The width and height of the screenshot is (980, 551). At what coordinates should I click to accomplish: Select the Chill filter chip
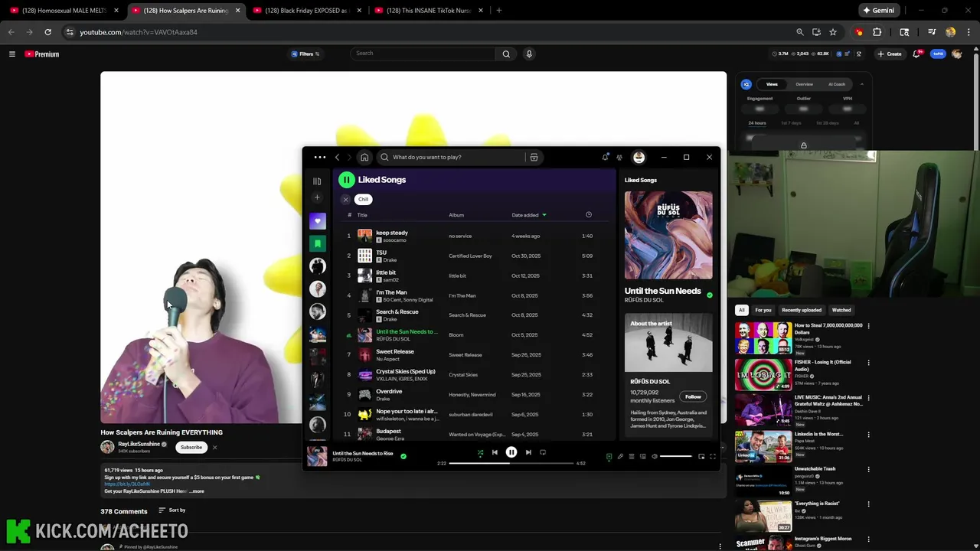click(363, 199)
